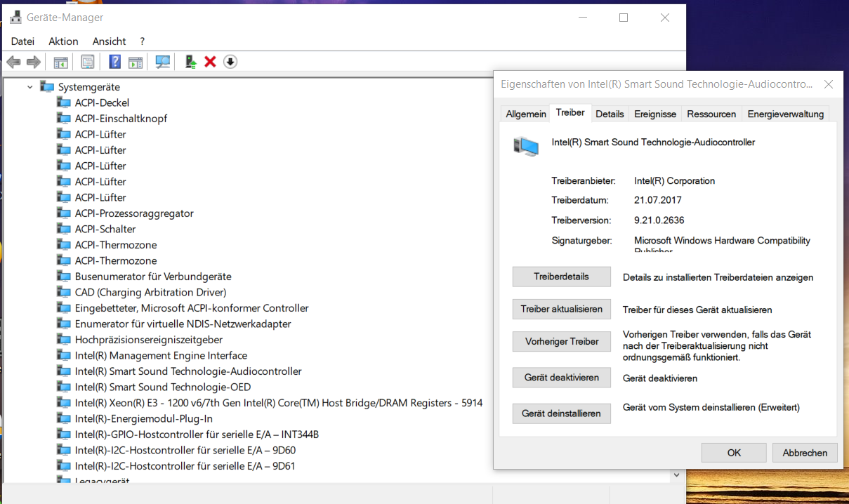Confirm the dialog with OK
The width and height of the screenshot is (849, 504).
734,453
